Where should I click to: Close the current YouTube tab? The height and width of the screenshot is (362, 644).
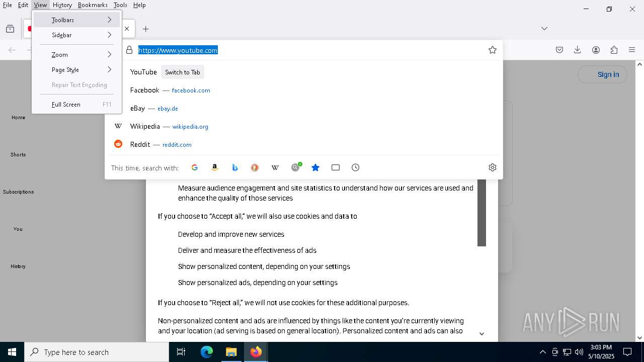point(127,29)
